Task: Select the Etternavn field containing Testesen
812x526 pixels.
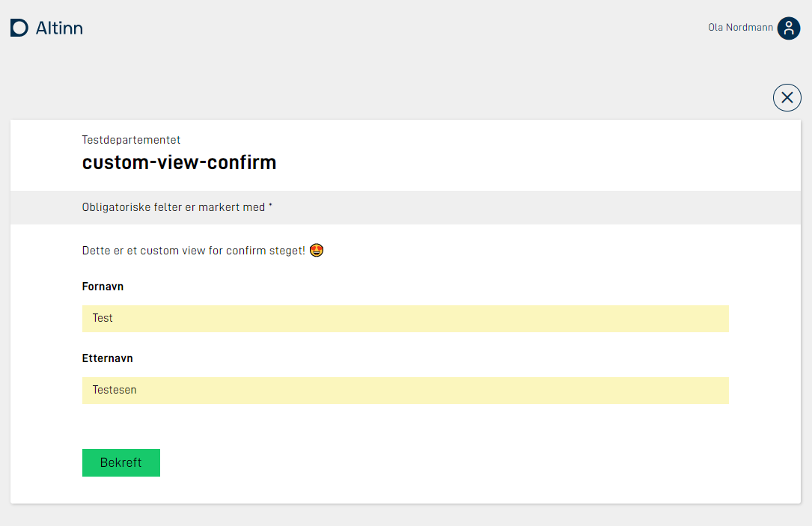Action: coord(406,391)
